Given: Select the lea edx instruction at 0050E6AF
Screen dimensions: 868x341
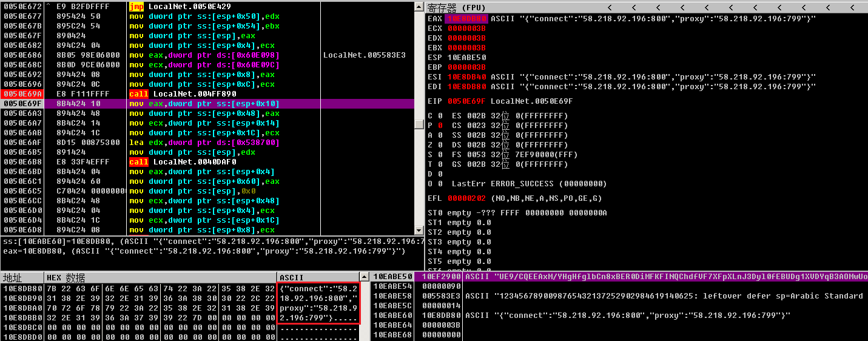Looking at the screenshot, I should 204,143.
